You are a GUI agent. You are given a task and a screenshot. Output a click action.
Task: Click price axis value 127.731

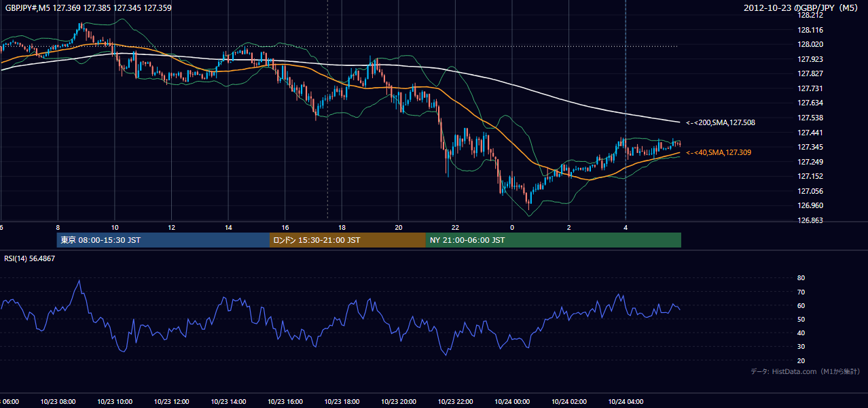click(810, 88)
